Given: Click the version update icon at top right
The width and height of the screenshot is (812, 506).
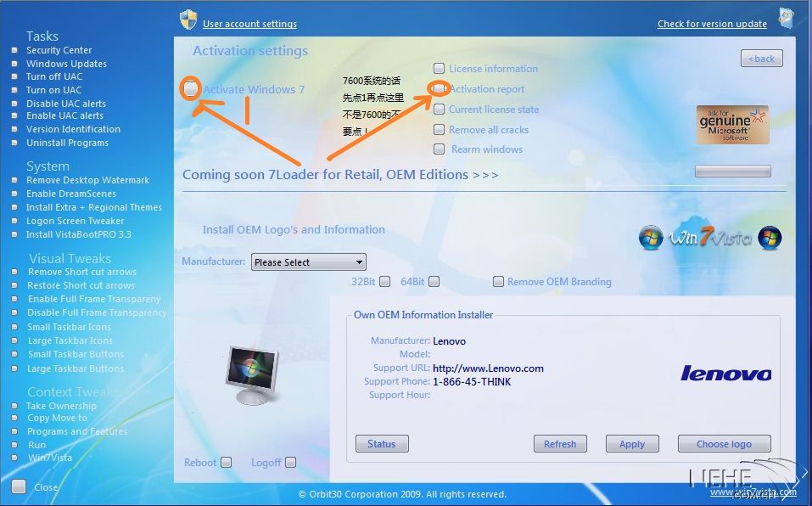Looking at the screenshot, I should coord(786,19).
